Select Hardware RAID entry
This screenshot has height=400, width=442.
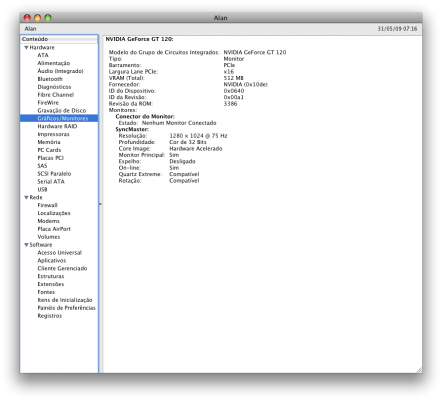pos(57,126)
